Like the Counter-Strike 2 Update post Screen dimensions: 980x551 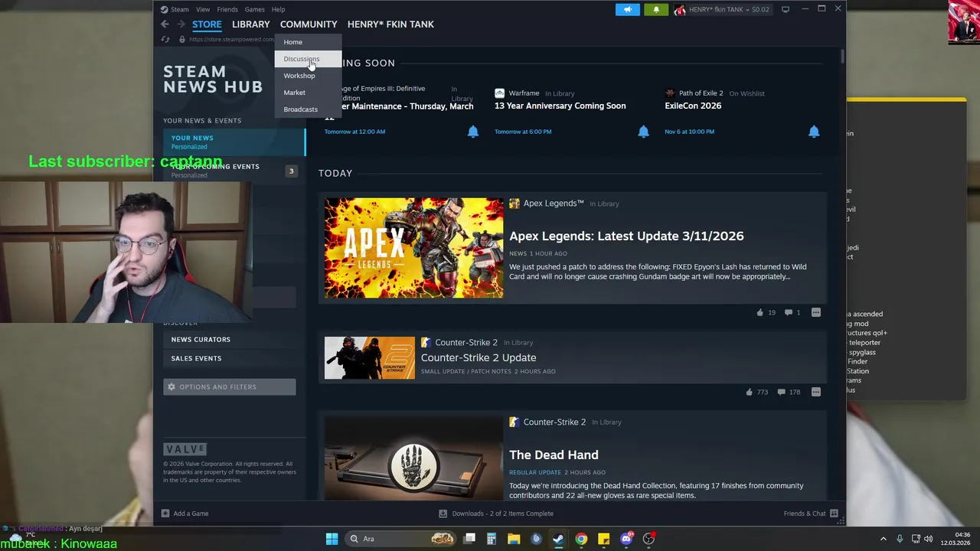click(x=749, y=392)
